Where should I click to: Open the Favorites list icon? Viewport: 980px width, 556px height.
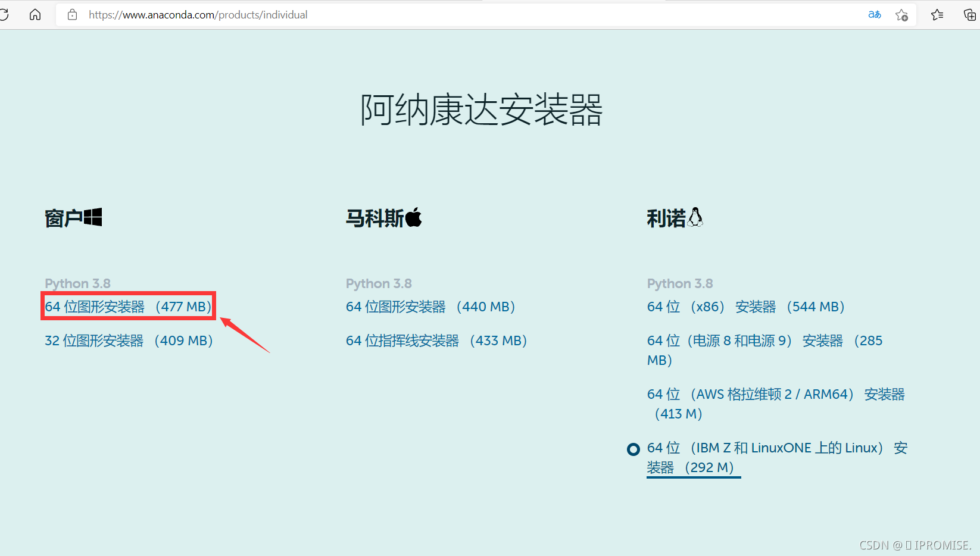(937, 14)
